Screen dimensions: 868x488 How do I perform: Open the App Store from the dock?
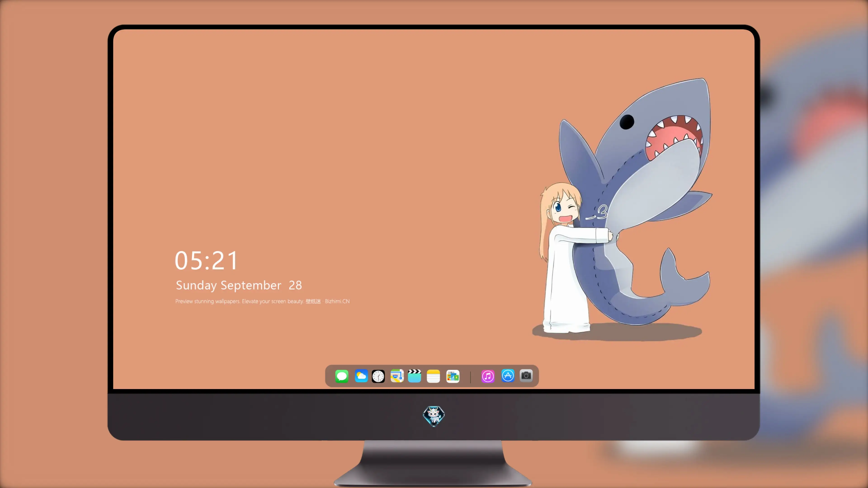coord(508,375)
